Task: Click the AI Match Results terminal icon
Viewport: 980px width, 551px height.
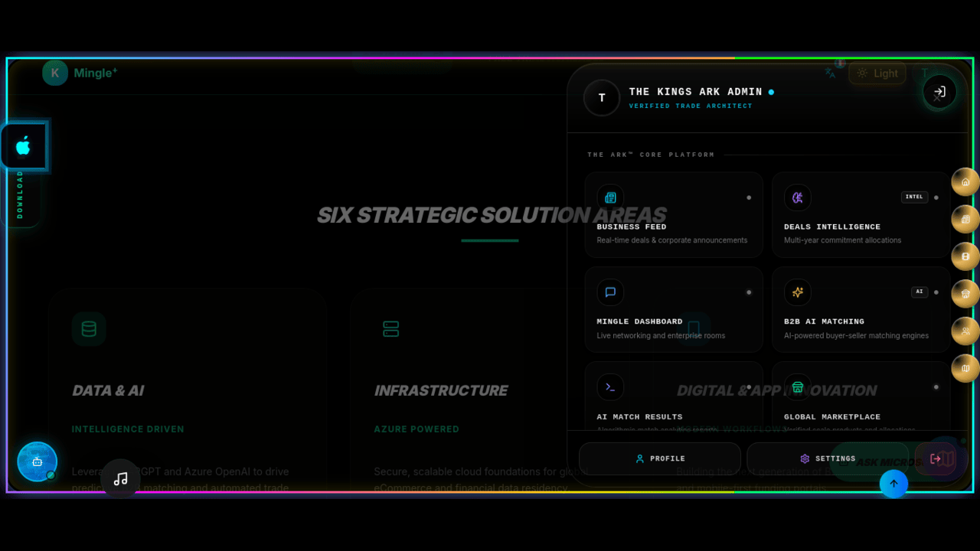Action: coord(610,387)
